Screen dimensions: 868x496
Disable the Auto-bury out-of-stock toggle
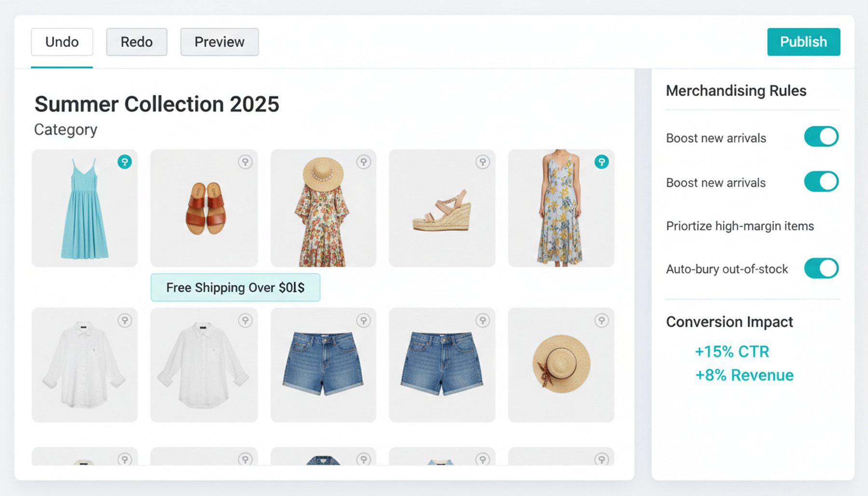(x=821, y=268)
